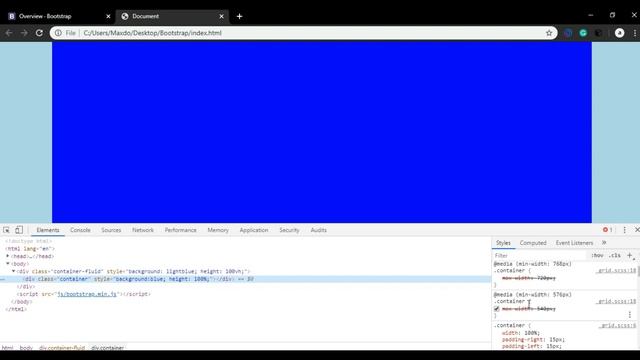Select the html lang="en" node
640x360 pixels.
coord(30,249)
